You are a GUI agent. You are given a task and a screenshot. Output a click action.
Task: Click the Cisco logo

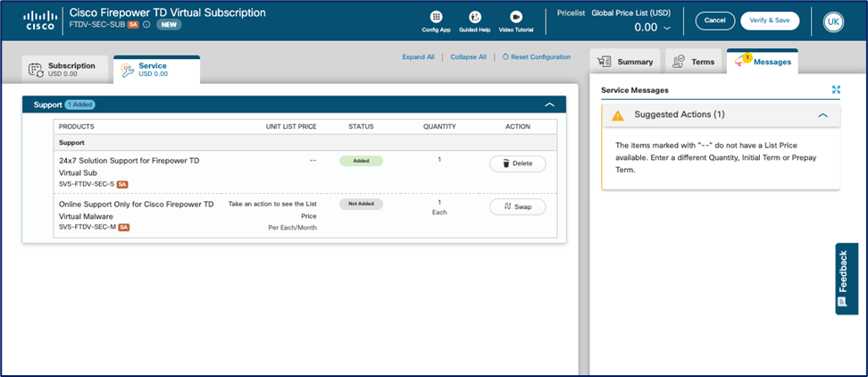pos(38,21)
